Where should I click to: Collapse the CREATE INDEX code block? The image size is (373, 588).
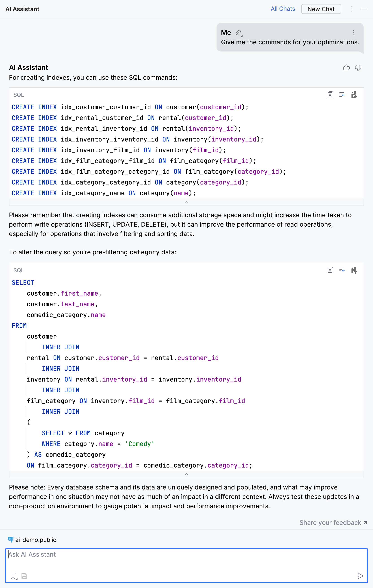(x=186, y=202)
